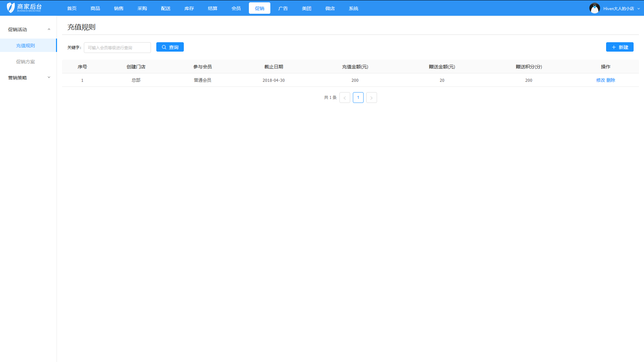Viewport: 644px width, 362px height.
Task: Click the 商家后台 logo icon
Action: (10, 7)
